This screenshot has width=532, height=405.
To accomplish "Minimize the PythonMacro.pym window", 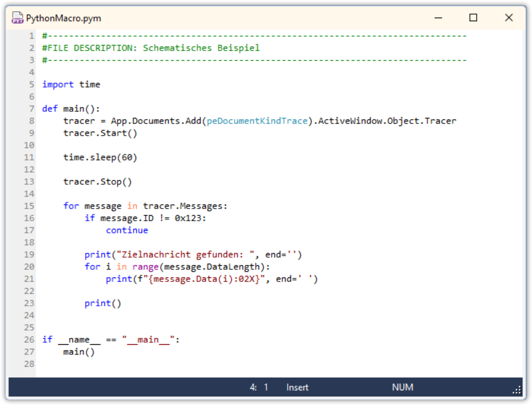I will (x=438, y=18).
